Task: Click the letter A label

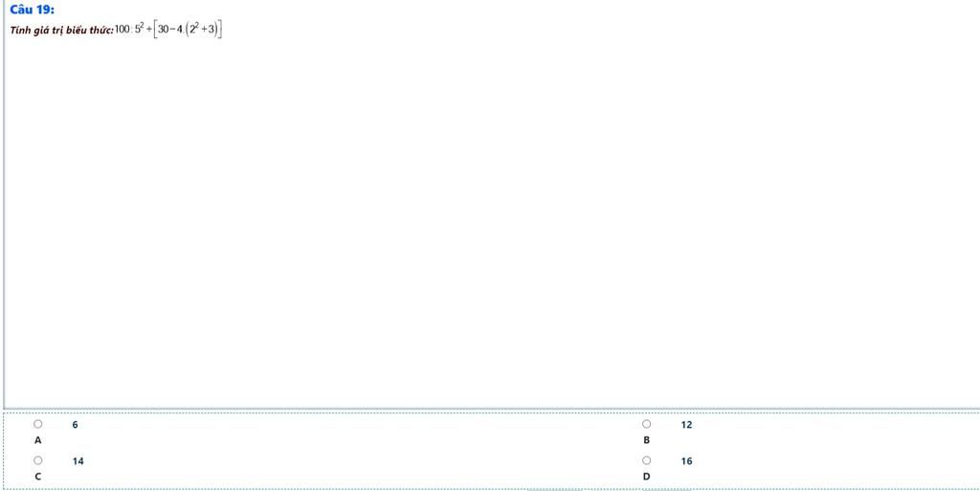Action: (38, 439)
